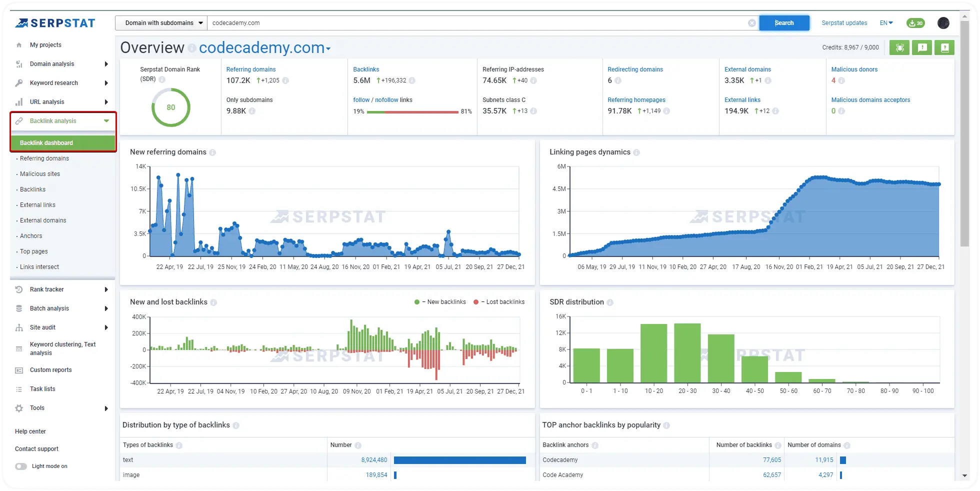Go to the Referring domains report

[x=44, y=158]
